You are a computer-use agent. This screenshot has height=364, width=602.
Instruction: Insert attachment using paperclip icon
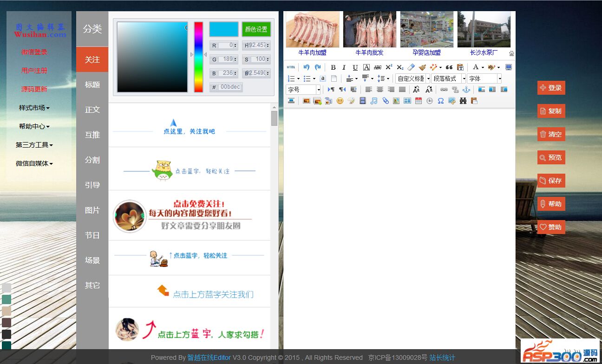point(386,101)
